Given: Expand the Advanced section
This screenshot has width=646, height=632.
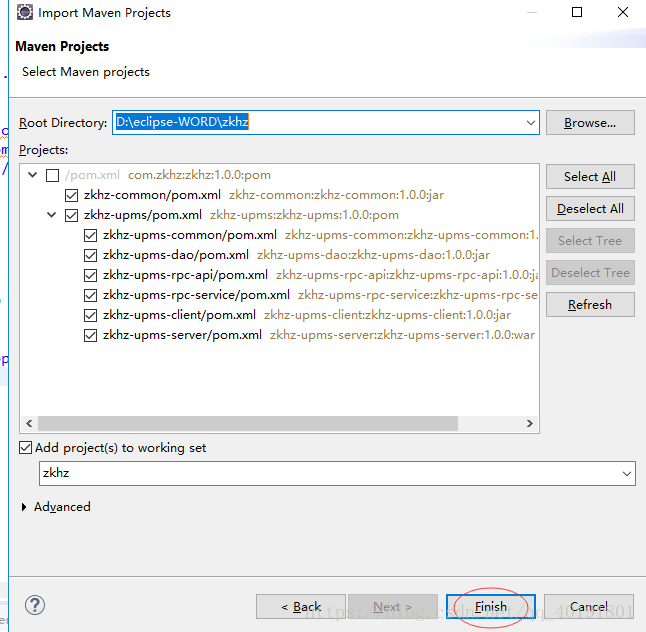Looking at the screenshot, I should pyautogui.click(x=24, y=507).
